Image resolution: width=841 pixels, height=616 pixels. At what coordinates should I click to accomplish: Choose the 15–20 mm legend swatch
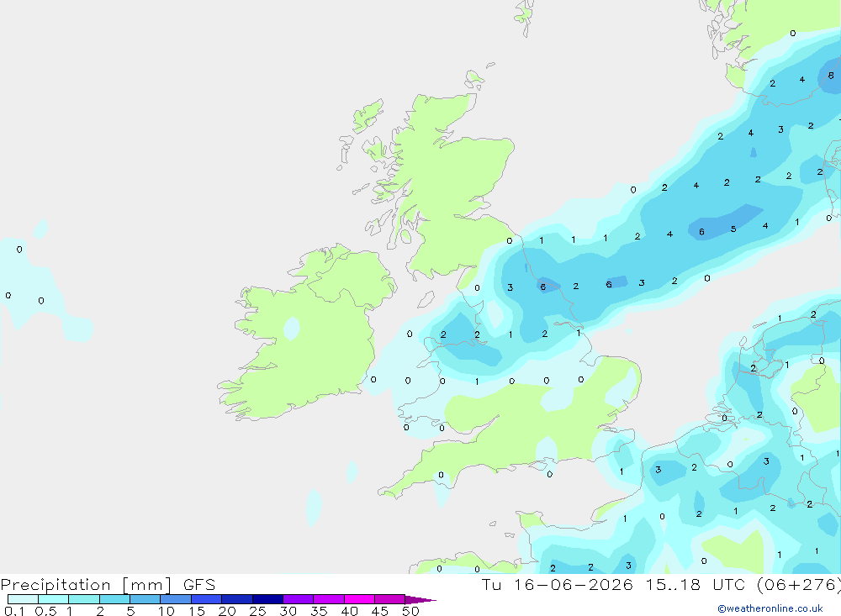click(207, 599)
